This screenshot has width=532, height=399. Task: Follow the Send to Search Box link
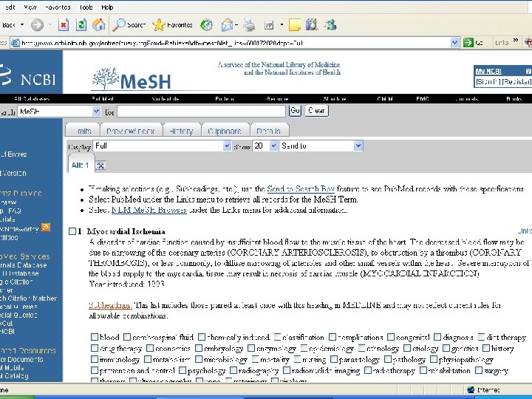click(x=301, y=188)
